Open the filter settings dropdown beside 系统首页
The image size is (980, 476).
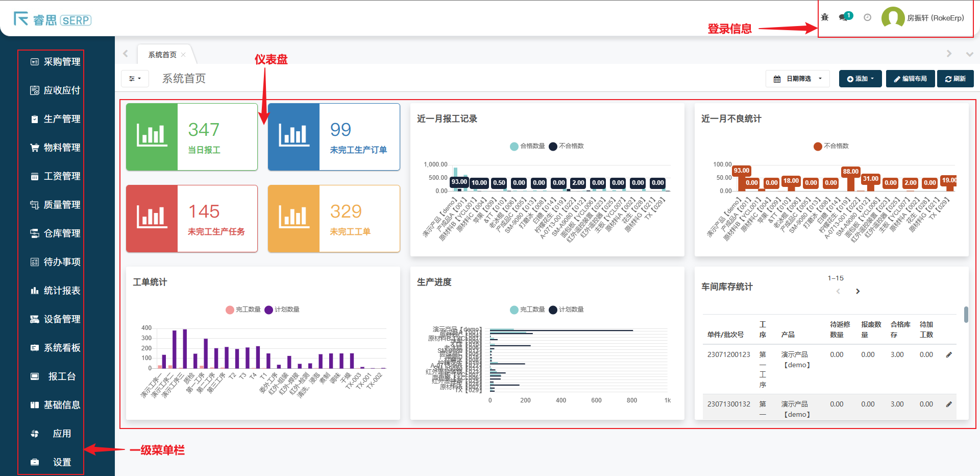point(135,79)
